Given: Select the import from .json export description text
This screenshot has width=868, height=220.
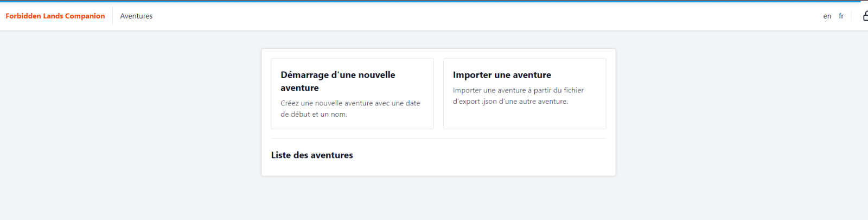Looking at the screenshot, I should [x=518, y=96].
